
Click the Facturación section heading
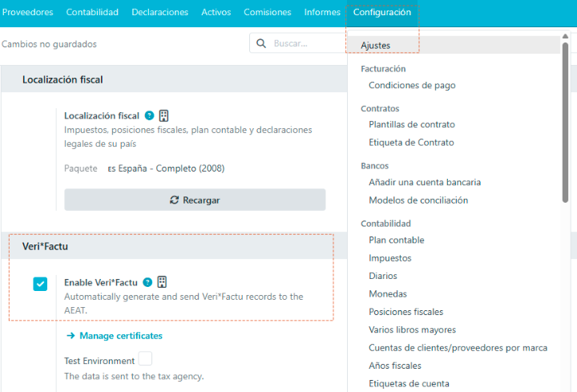point(383,69)
